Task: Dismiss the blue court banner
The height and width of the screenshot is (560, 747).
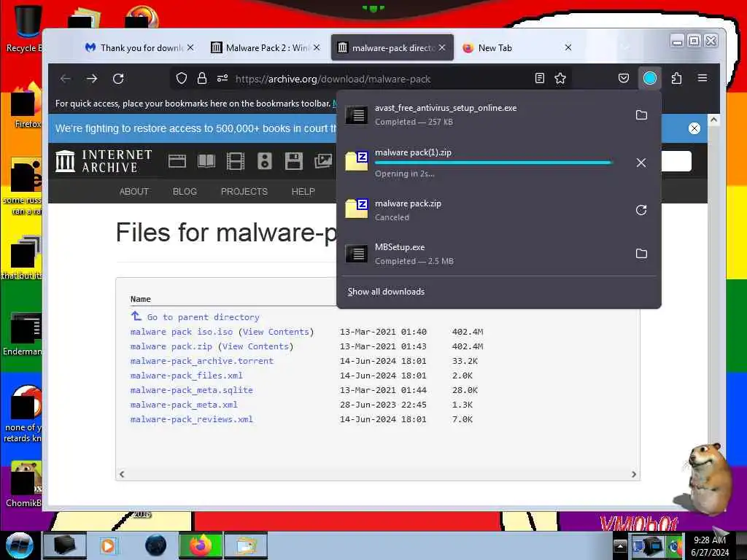Action: 694,128
